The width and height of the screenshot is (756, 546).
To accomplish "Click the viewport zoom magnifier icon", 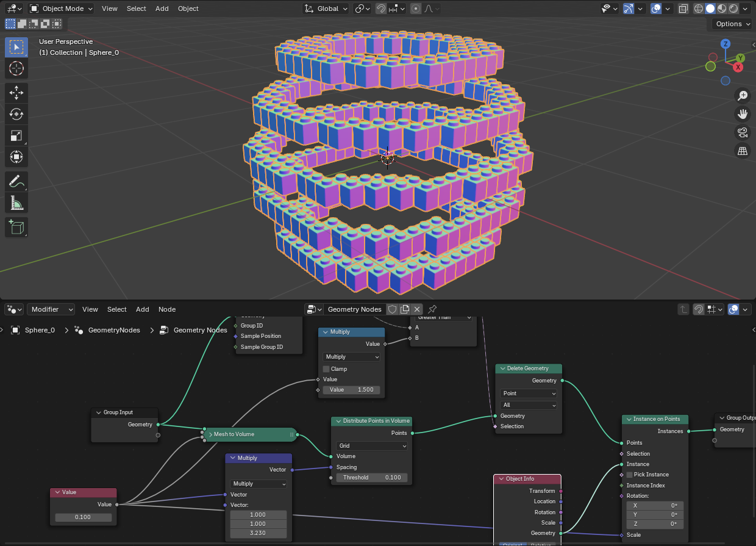I will (743, 95).
